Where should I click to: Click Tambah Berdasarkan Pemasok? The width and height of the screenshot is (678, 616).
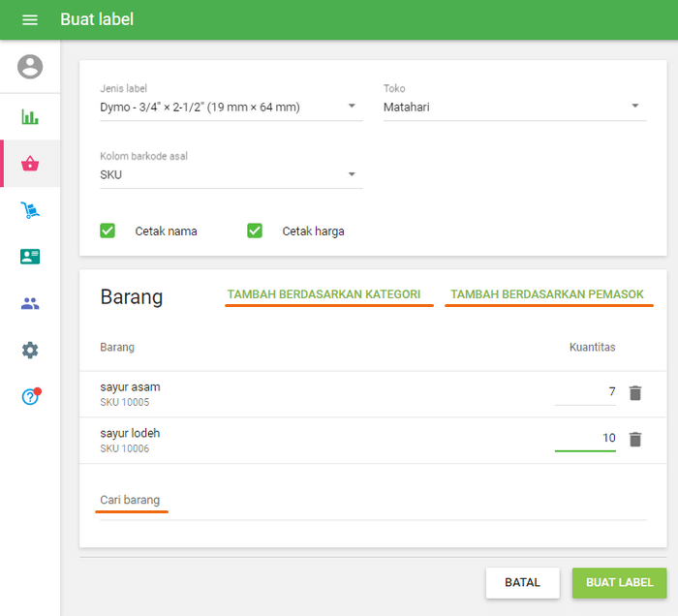546,293
